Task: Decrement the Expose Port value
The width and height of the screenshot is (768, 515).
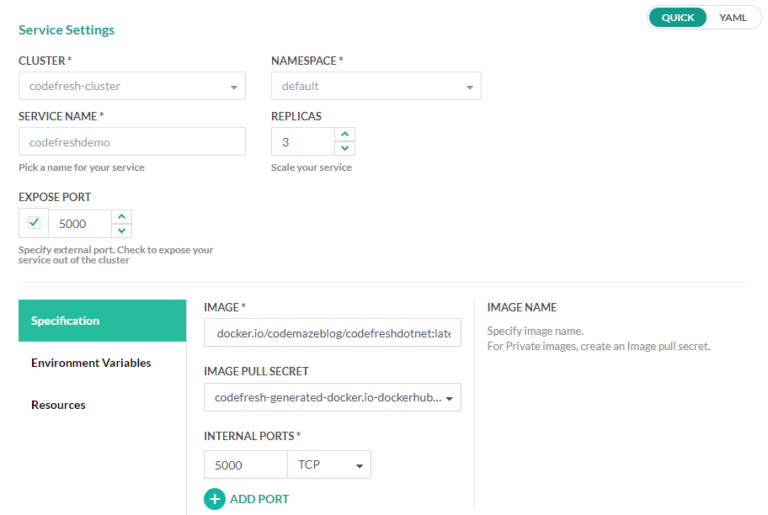Action: (x=121, y=231)
